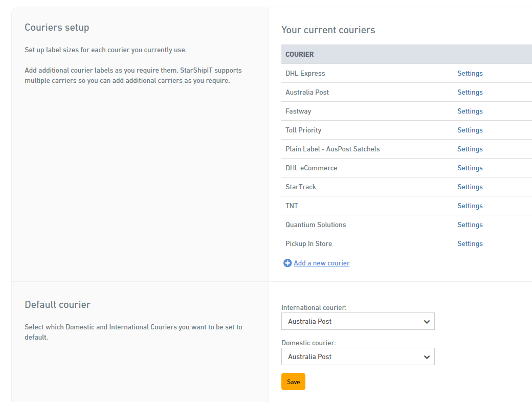The width and height of the screenshot is (532, 402).
Task: Open Settings for Toll Priority
Action: [x=470, y=130]
